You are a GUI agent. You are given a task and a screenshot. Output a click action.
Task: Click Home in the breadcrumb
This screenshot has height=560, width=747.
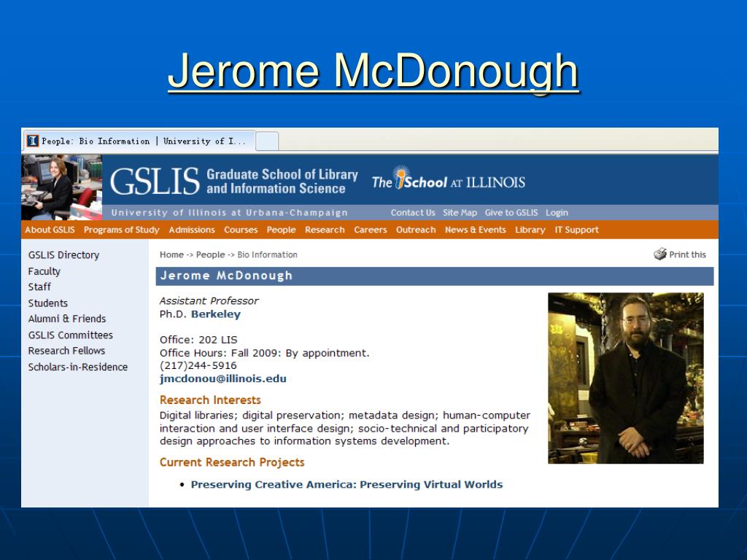171,254
